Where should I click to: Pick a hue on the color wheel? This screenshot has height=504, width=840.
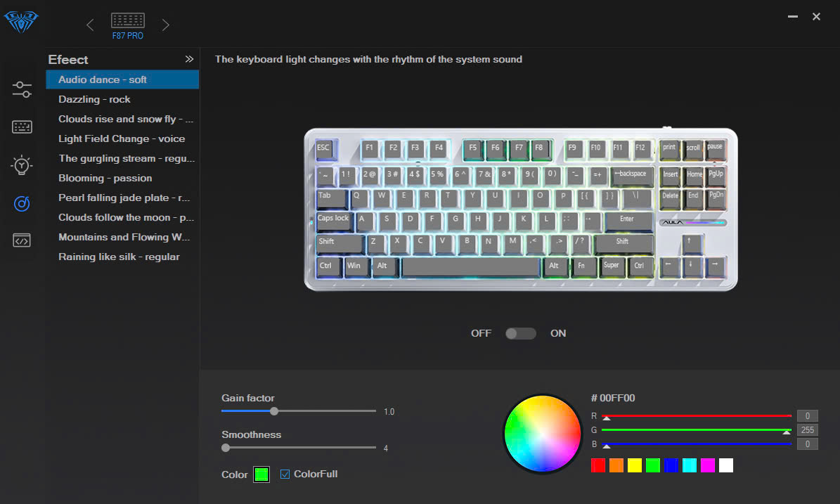click(x=543, y=434)
